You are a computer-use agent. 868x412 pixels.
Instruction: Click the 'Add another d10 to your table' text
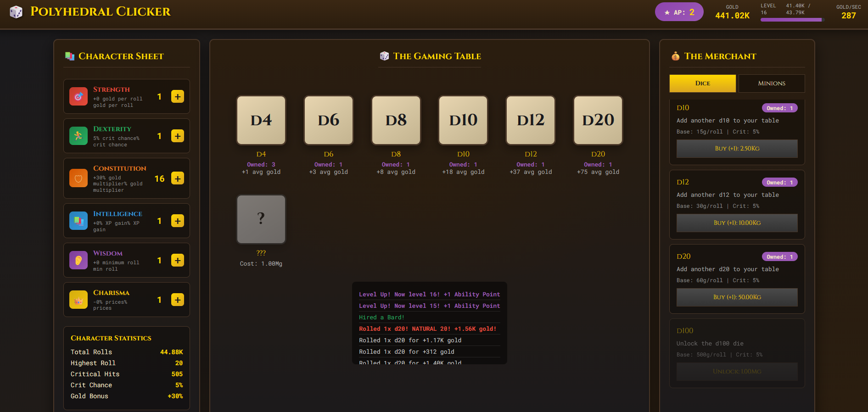coord(728,121)
